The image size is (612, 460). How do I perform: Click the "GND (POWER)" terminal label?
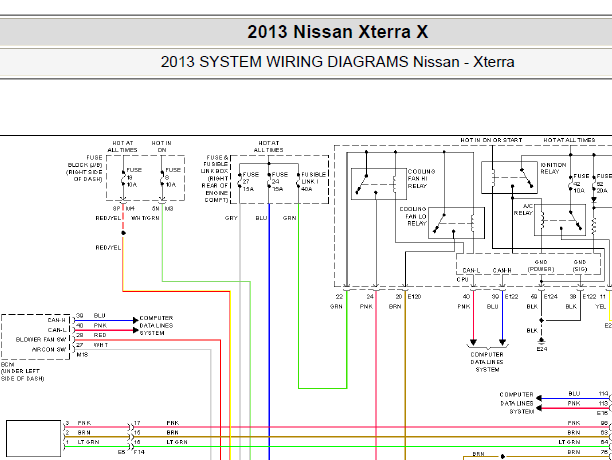point(541,266)
